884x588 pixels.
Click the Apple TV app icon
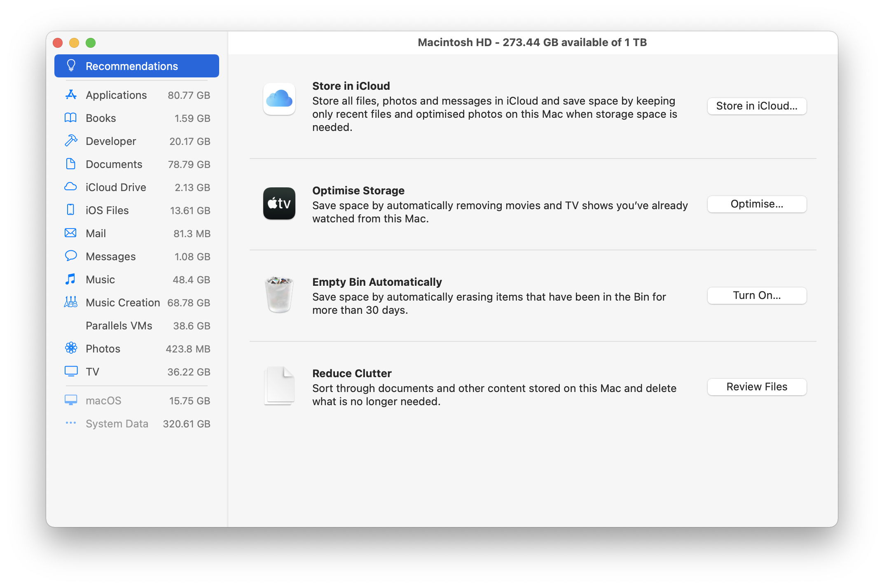point(279,204)
